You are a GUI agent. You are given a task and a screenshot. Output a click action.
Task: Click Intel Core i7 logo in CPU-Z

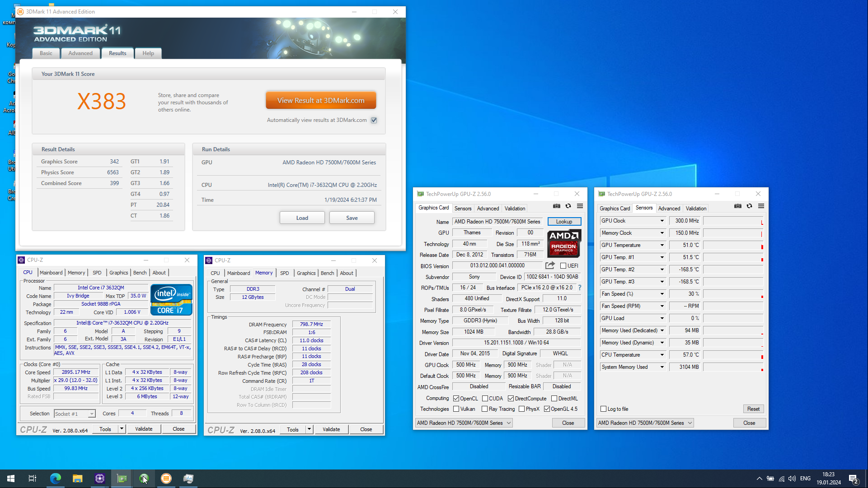171,300
